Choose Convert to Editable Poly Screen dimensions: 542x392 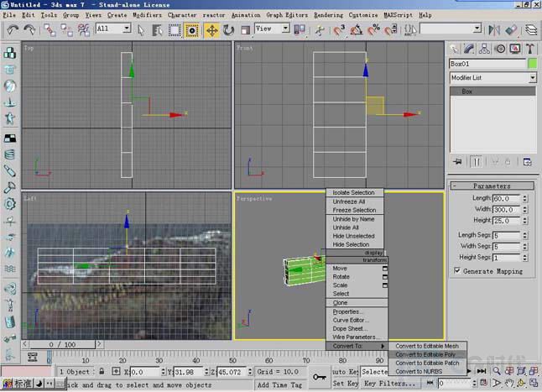(427, 355)
